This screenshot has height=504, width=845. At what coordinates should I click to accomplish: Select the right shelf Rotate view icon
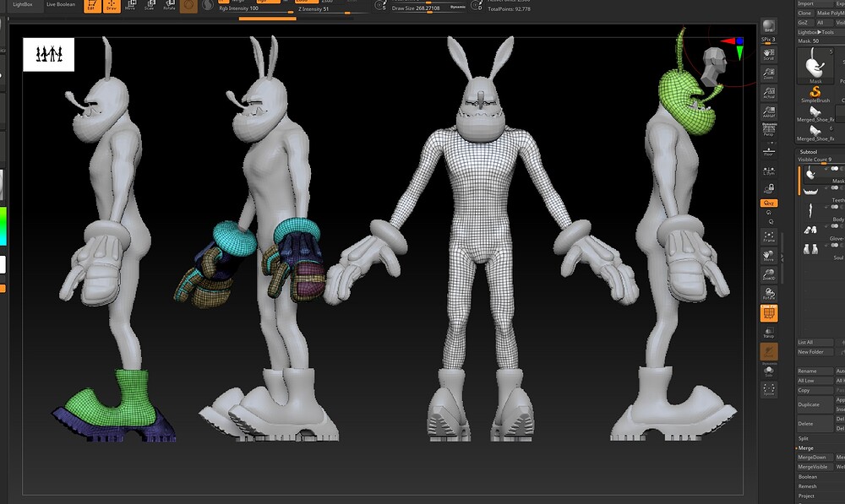768,294
